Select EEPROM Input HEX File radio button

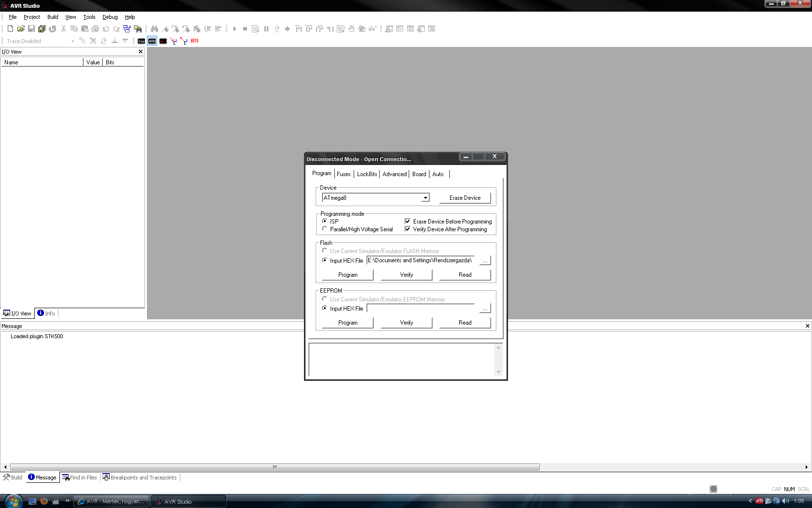click(325, 308)
